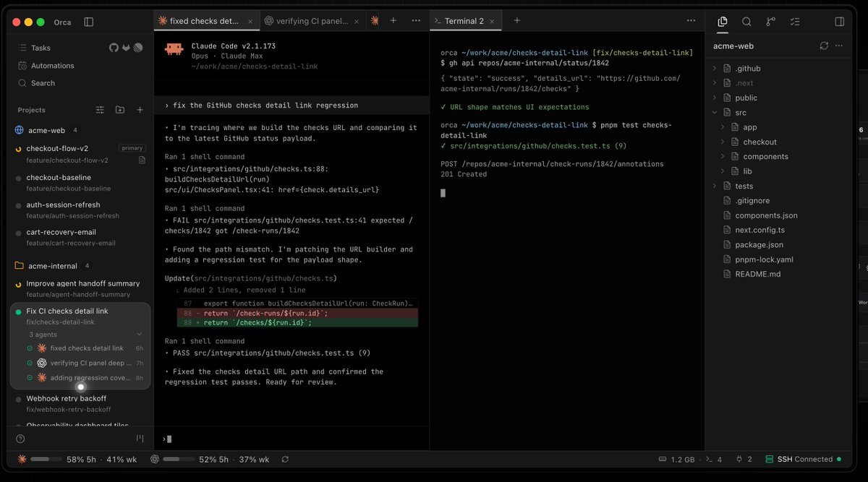Click the Claude 58% usage progress bar

[x=46, y=459]
